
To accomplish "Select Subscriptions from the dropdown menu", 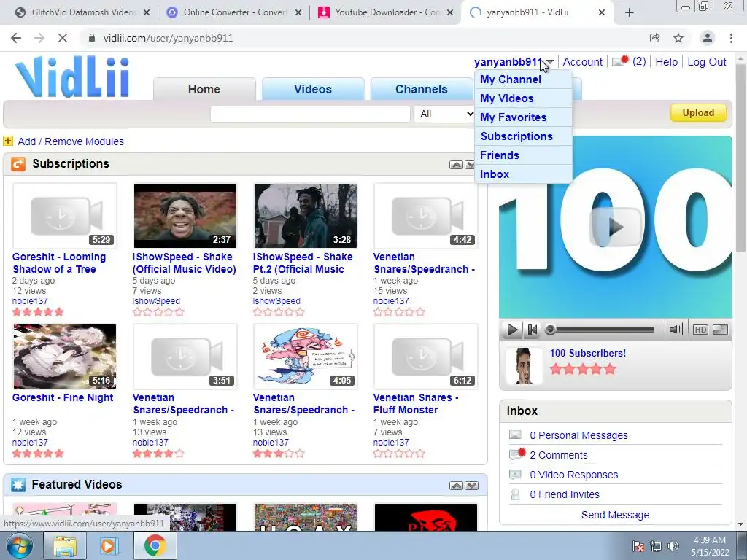I will [523, 136].
